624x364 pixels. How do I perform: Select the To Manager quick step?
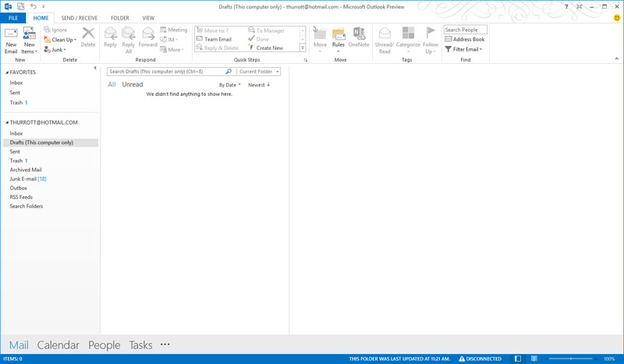pos(266,30)
